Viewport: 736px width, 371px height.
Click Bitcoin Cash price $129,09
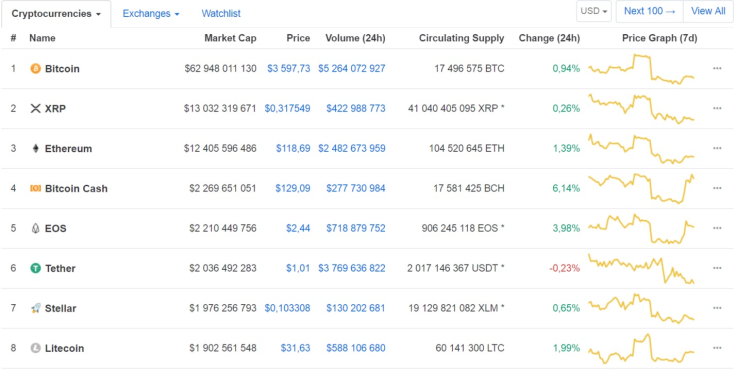click(x=293, y=188)
